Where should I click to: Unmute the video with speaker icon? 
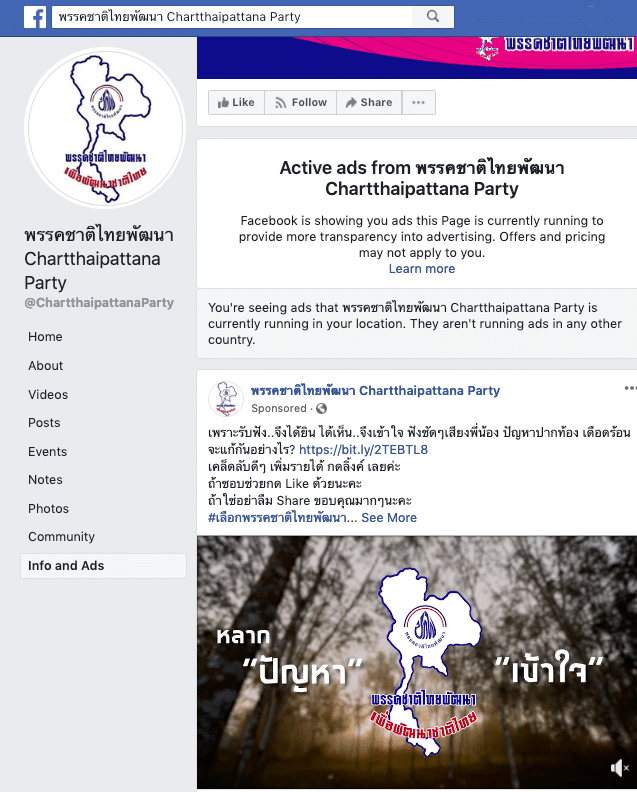tap(619, 768)
